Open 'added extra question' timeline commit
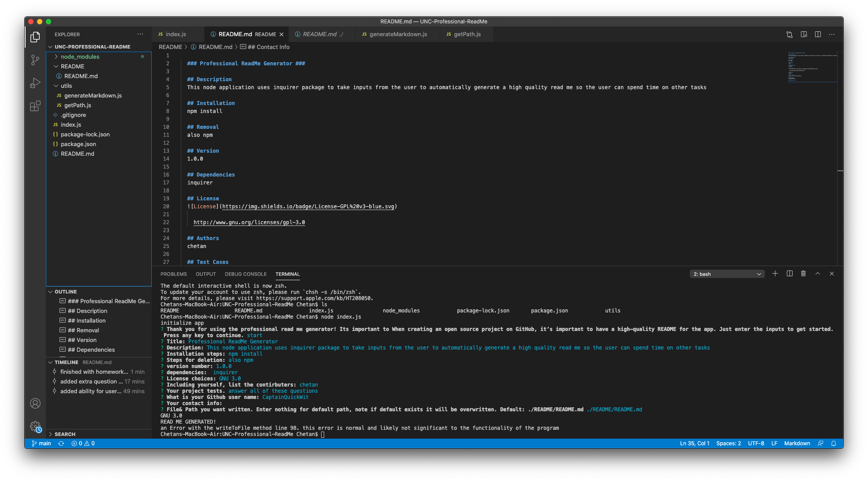 99,381
